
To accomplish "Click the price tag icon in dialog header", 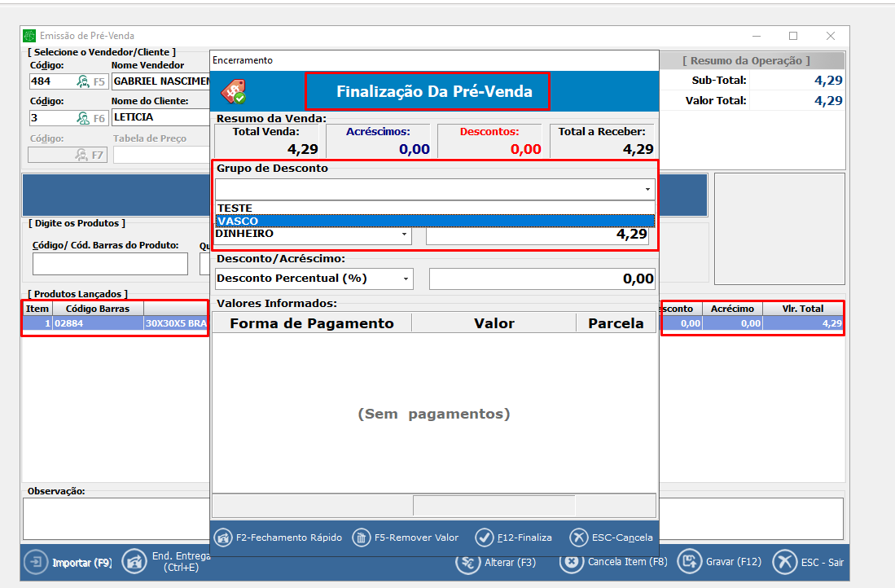I will point(234,91).
